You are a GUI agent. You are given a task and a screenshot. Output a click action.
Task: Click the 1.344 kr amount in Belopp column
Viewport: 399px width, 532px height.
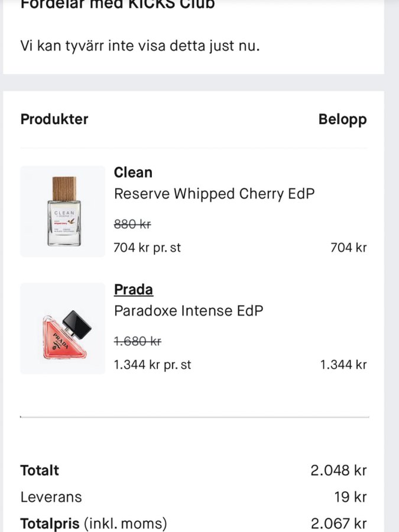coord(343,365)
